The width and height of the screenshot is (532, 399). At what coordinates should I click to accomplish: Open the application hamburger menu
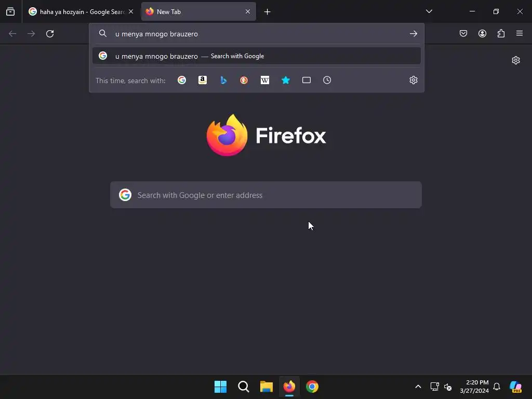tap(520, 33)
